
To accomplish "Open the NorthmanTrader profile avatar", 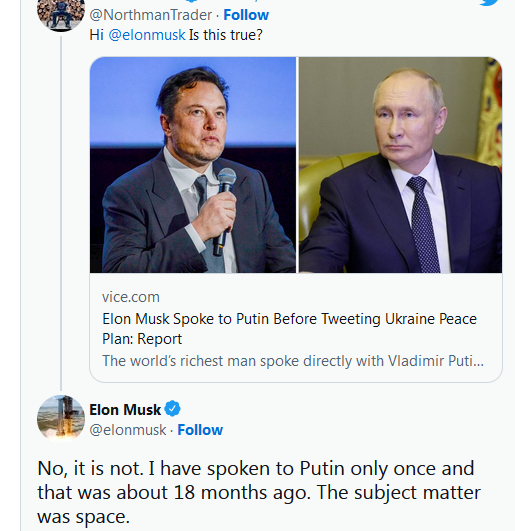I will [61, 15].
